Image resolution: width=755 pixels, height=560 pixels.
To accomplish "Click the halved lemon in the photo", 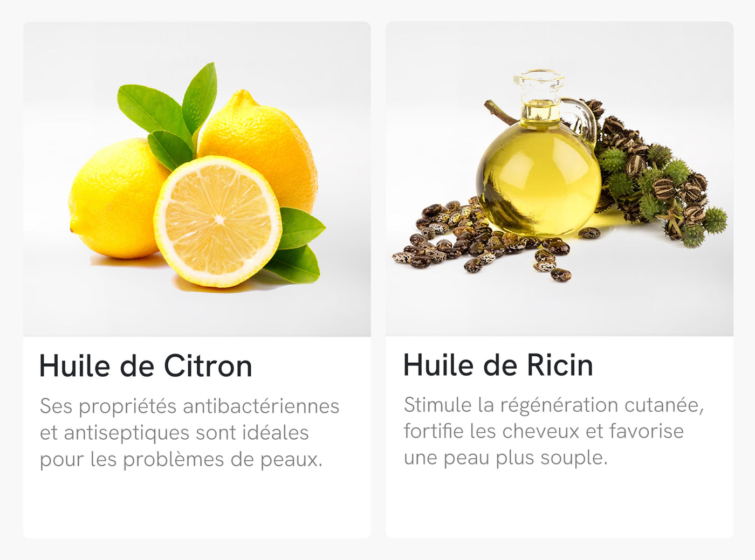I will tap(218, 221).
